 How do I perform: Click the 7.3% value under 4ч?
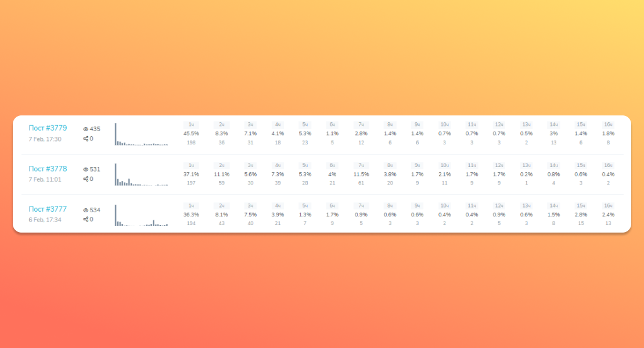278,175
